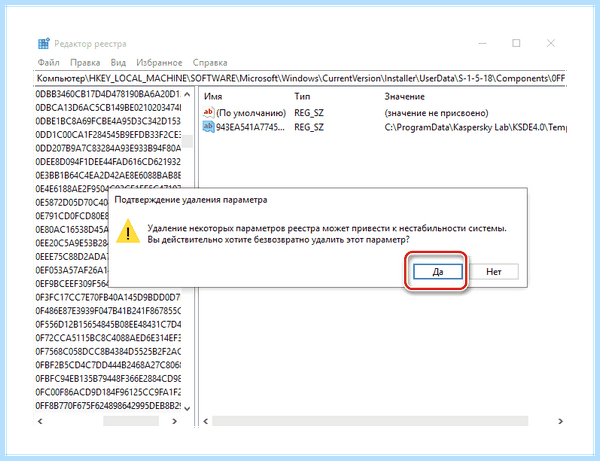The width and height of the screenshot is (600, 461).
Task: Click the Значение column header
Action: [x=404, y=96]
